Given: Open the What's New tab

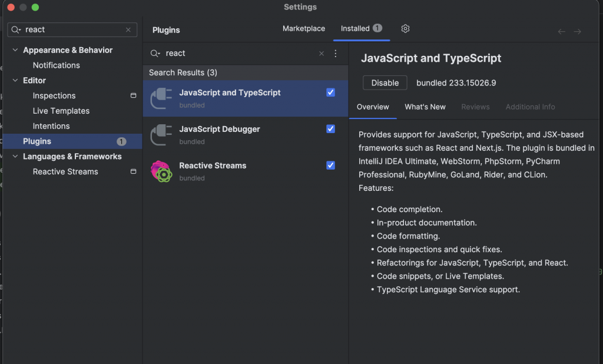Looking at the screenshot, I should [425, 107].
